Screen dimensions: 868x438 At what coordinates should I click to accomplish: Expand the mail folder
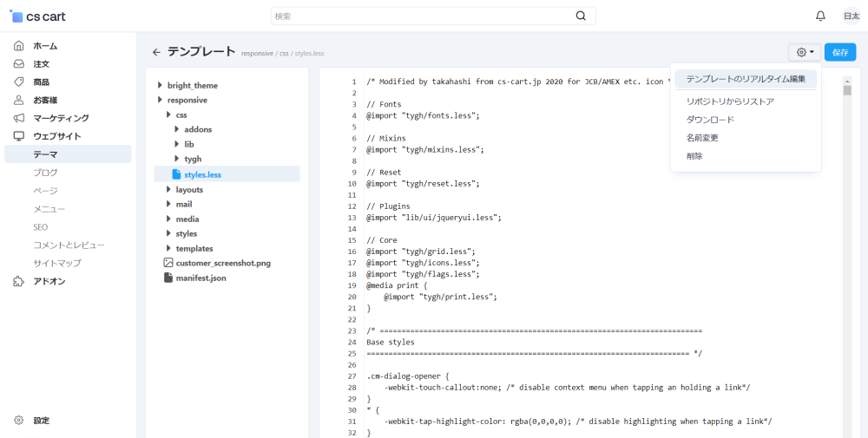point(168,204)
